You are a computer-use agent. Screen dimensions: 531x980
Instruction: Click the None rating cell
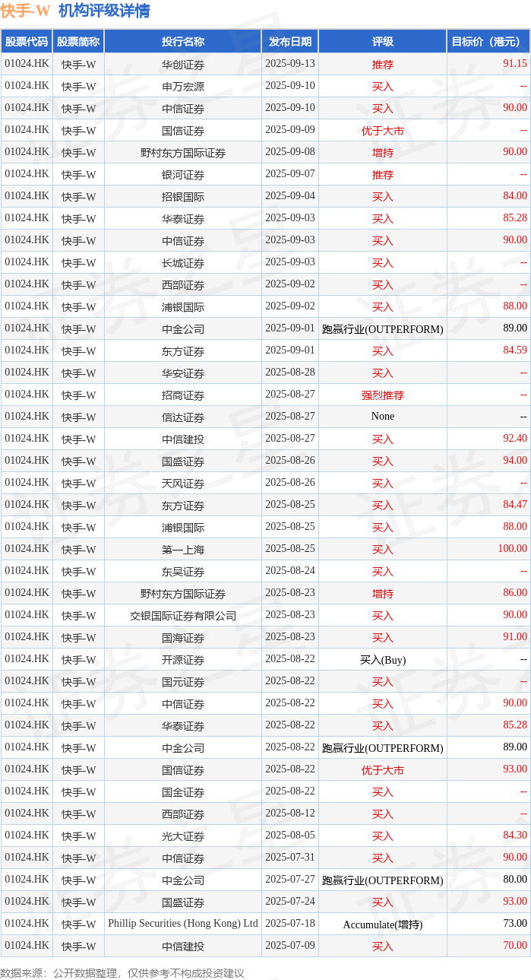383,417
